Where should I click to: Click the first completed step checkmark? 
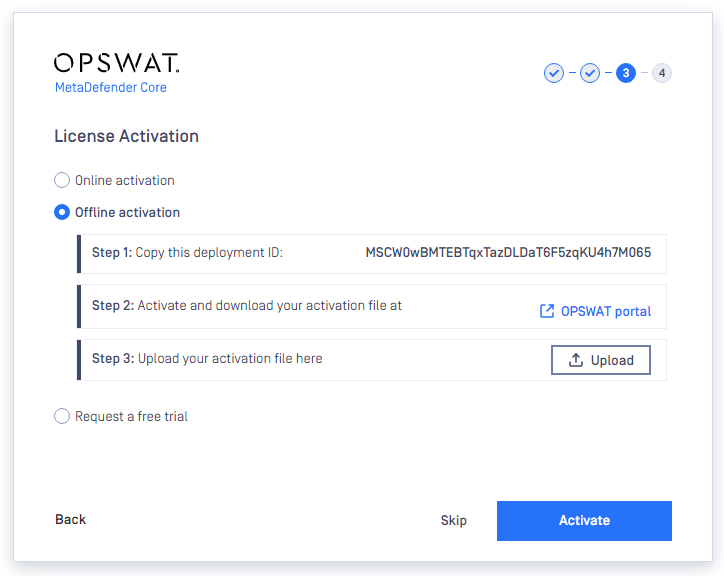(554, 73)
